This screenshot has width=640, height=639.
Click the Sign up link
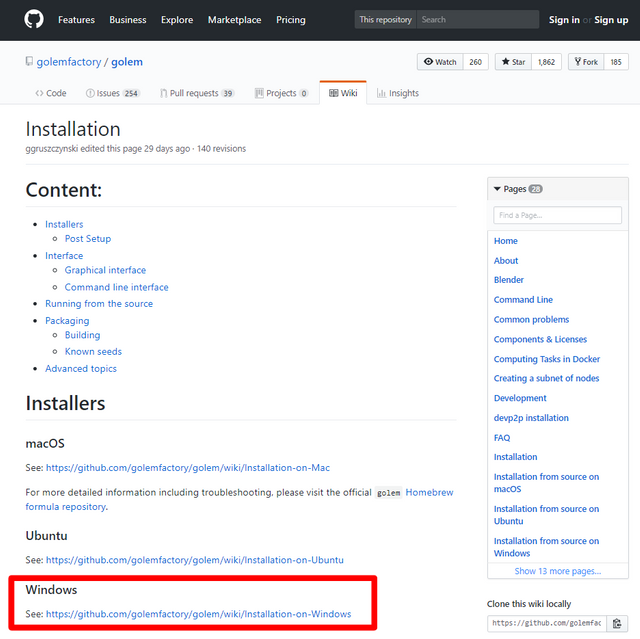coord(611,20)
